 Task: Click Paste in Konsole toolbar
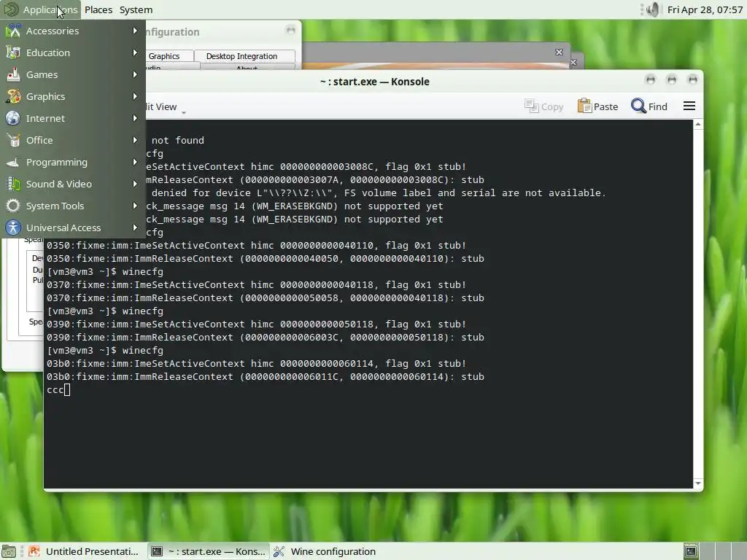coord(598,106)
